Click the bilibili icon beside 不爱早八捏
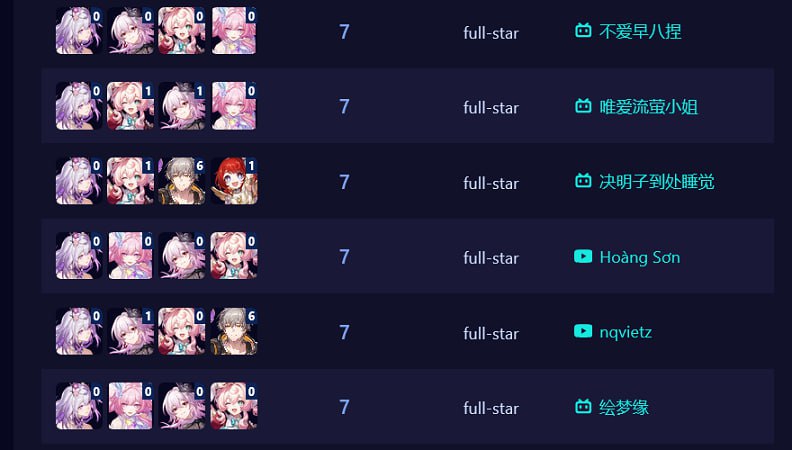 [583, 31]
